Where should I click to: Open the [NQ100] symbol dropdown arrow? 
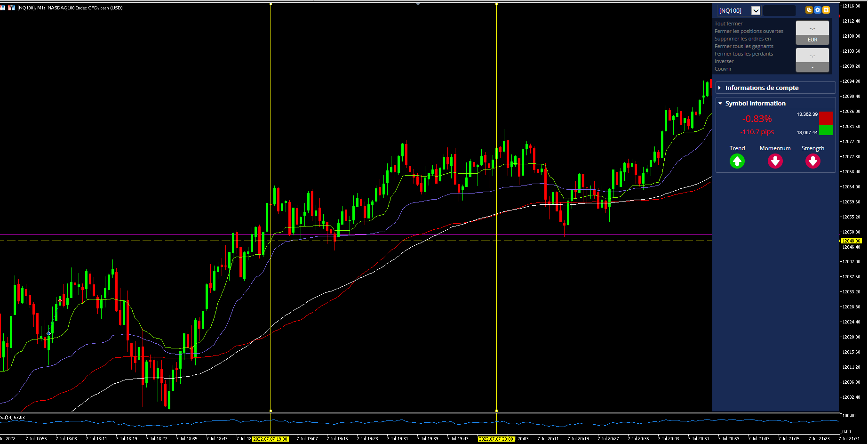756,10
